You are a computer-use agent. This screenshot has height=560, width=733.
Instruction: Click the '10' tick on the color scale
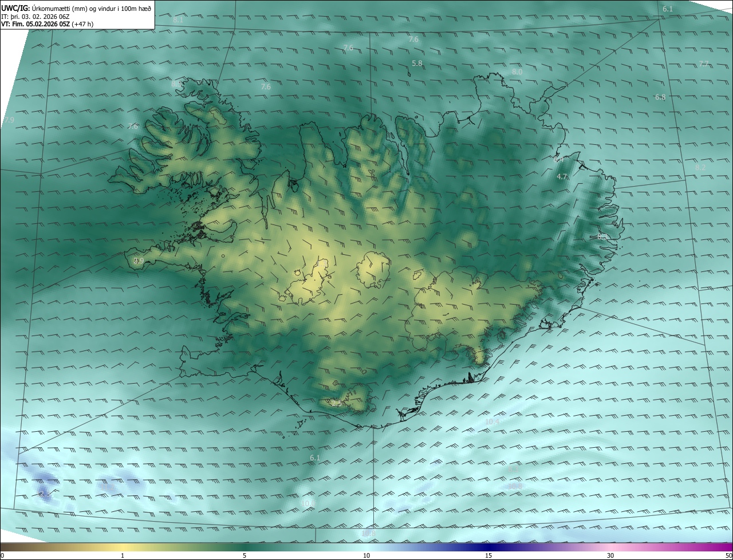point(366,555)
